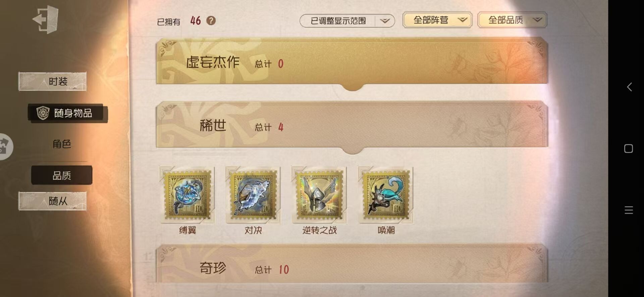Tap the Android home square button
This screenshot has width=644, height=297.
pos(629,148)
